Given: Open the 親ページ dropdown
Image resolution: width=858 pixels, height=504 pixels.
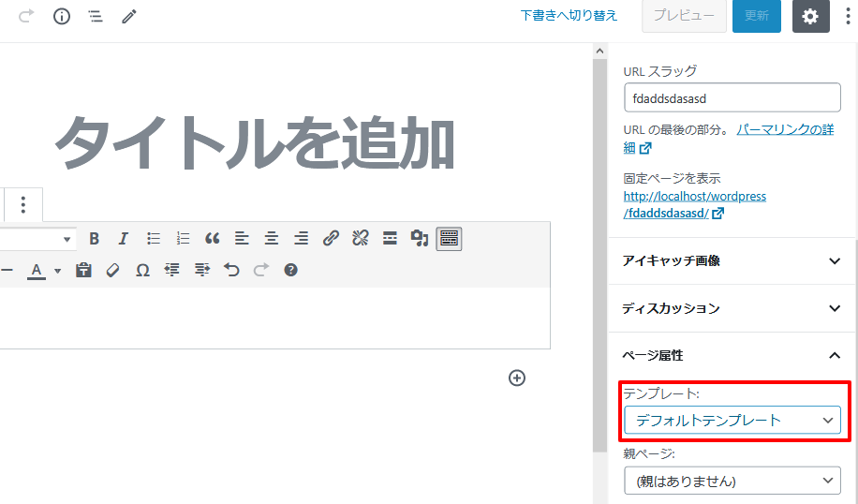Looking at the screenshot, I should [x=732, y=481].
